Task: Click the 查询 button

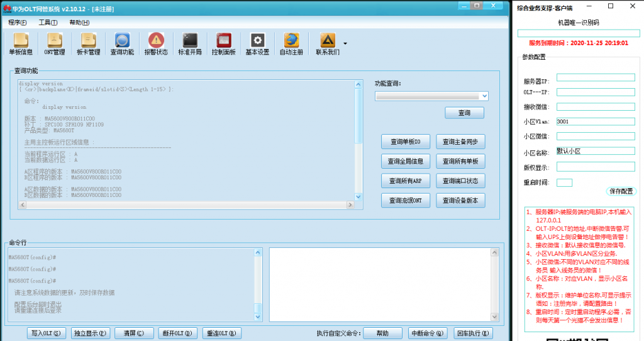Action: tap(465, 113)
